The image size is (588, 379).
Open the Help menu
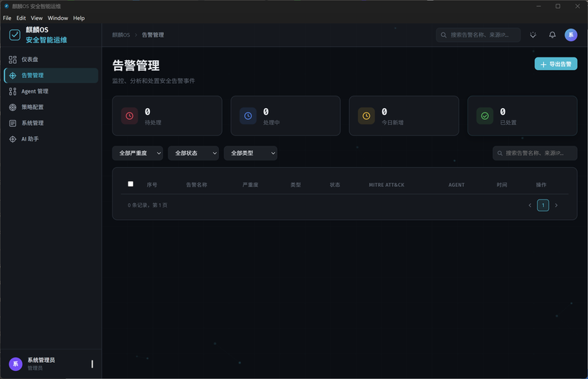(79, 18)
